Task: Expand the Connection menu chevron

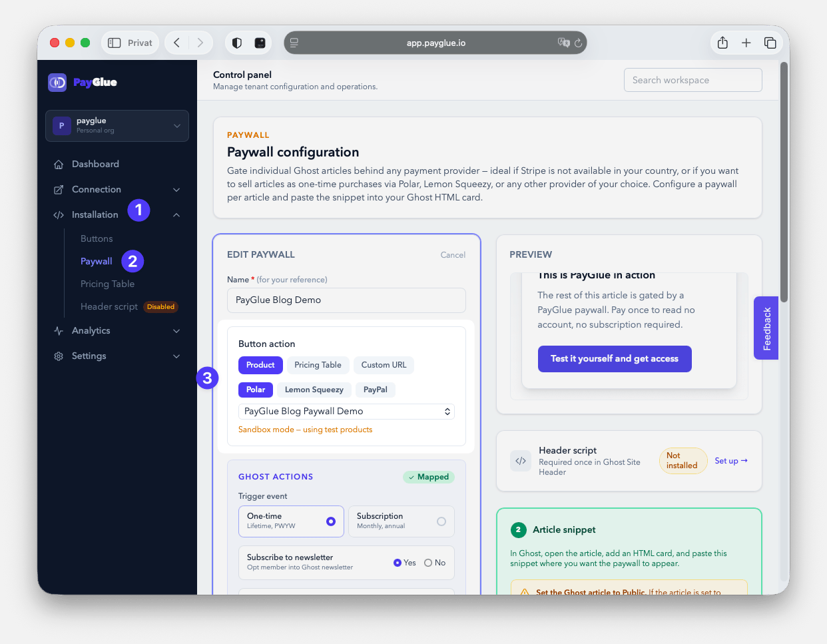Action: point(176,190)
